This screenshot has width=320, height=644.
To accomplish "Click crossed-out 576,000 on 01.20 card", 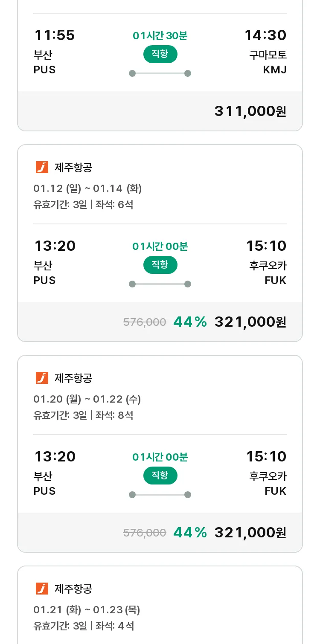I will [145, 533].
